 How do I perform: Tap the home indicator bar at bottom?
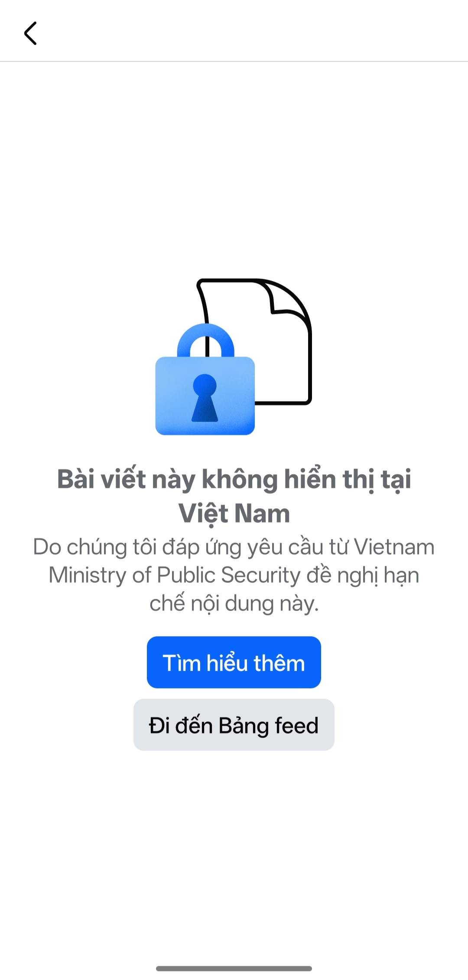pyautogui.click(x=234, y=968)
